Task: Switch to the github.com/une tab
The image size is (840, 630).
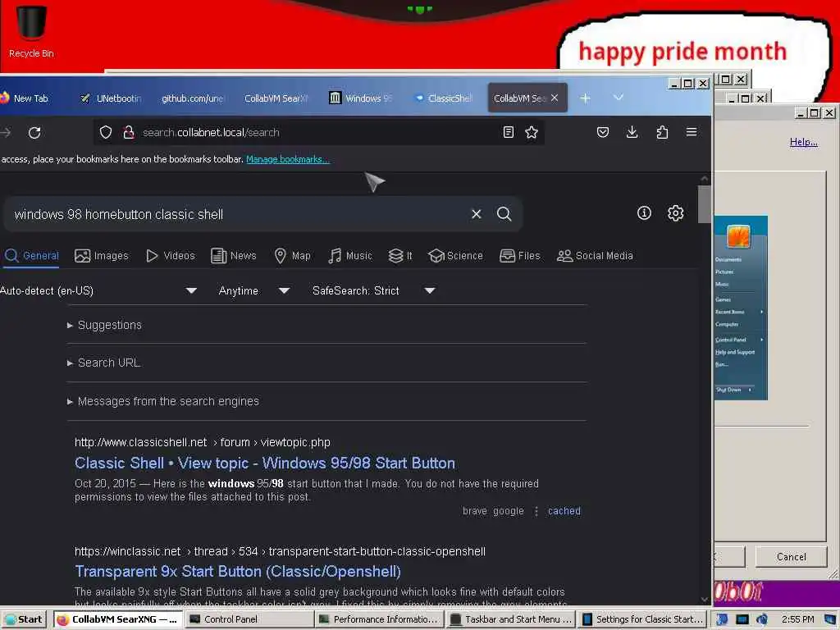Action: [192, 98]
